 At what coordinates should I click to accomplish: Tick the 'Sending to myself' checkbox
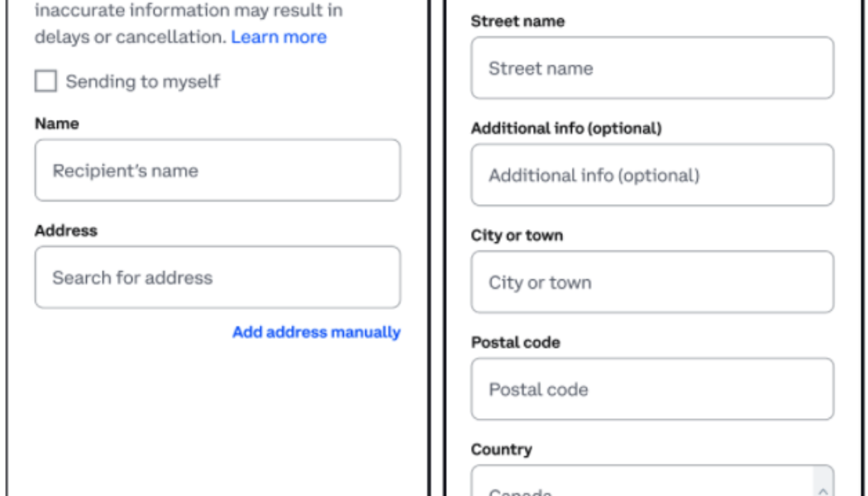(x=46, y=82)
